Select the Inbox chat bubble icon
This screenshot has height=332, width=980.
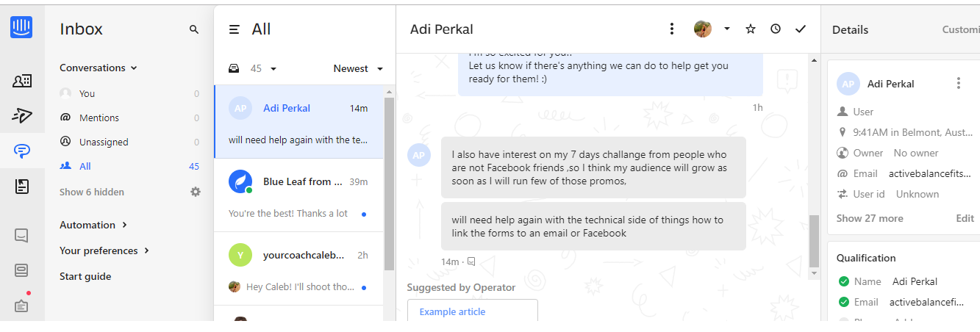[x=22, y=152]
